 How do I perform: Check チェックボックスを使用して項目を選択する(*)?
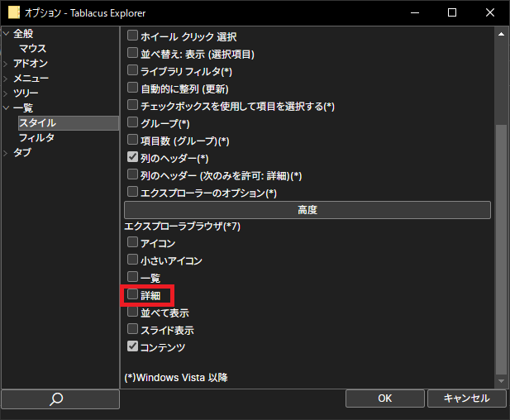click(x=132, y=105)
